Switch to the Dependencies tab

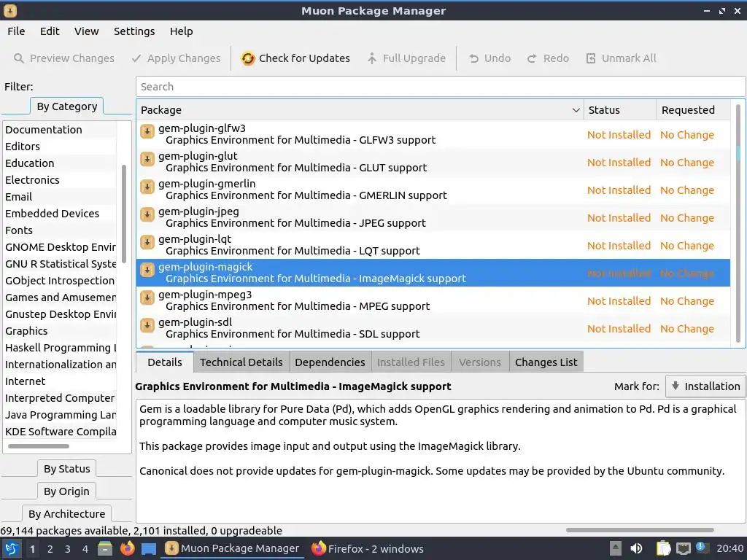pyautogui.click(x=330, y=362)
